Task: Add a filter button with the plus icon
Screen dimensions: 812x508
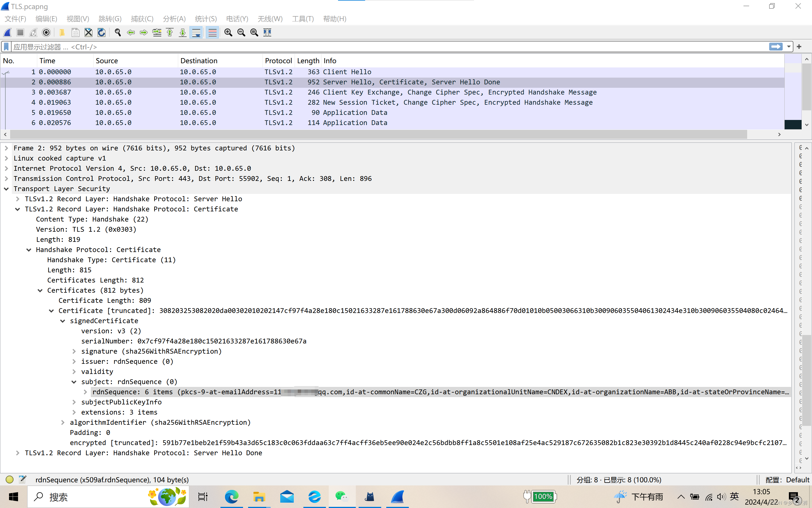Action: [799, 47]
